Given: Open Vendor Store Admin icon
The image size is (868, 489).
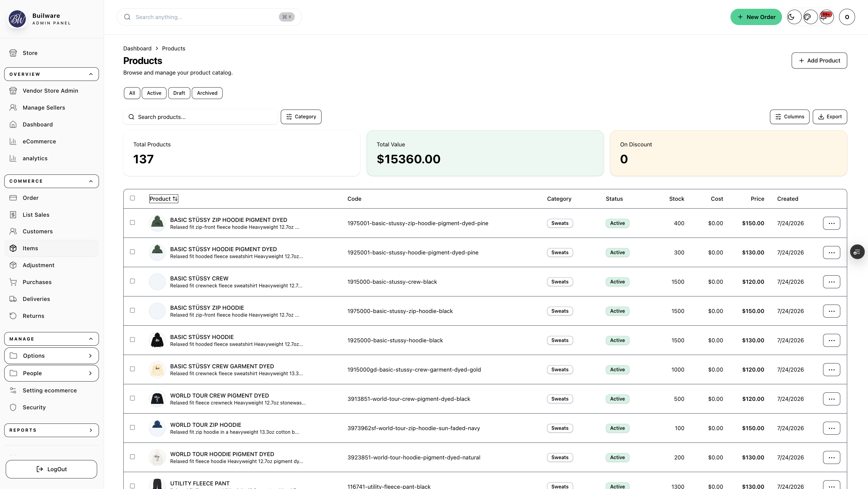Looking at the screenshot, I should point(13,91).
